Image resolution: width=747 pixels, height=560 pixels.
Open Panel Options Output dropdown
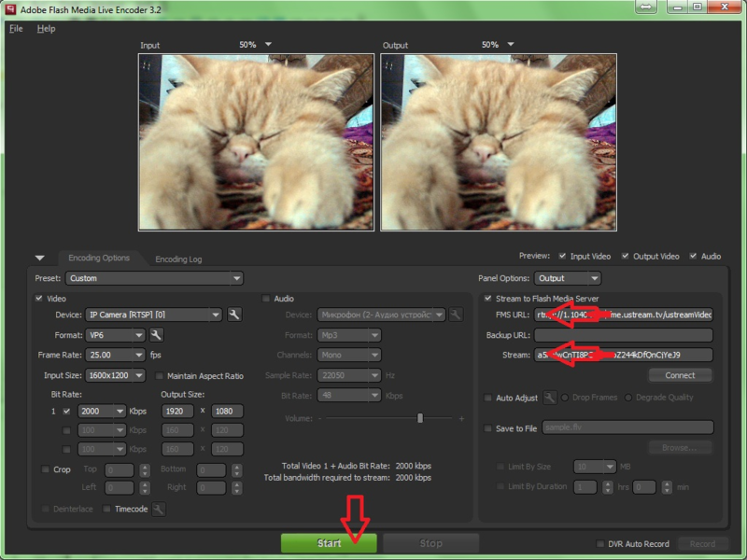(568, 278)
